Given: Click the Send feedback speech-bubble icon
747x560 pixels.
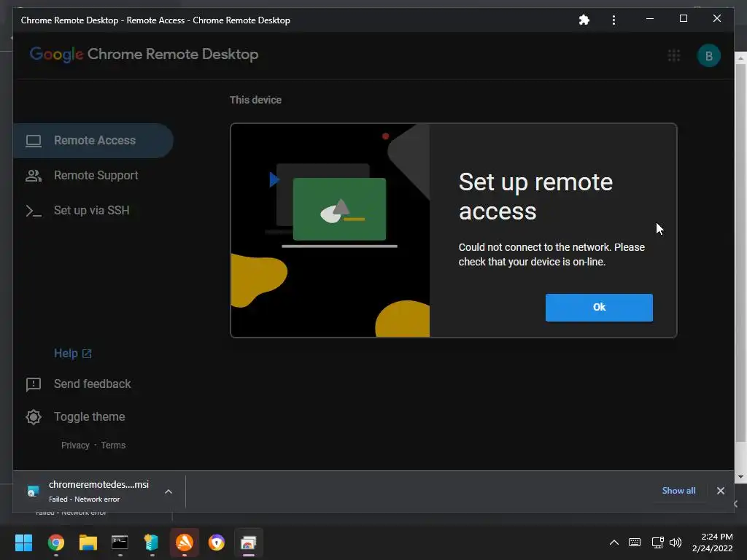Looking at the screenshot, I should tap(34, 384).
